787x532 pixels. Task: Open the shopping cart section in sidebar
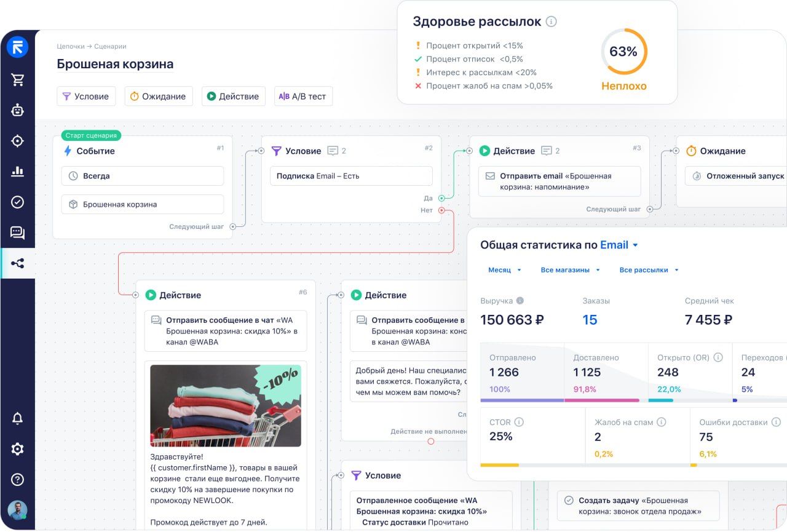coord(17,79)
